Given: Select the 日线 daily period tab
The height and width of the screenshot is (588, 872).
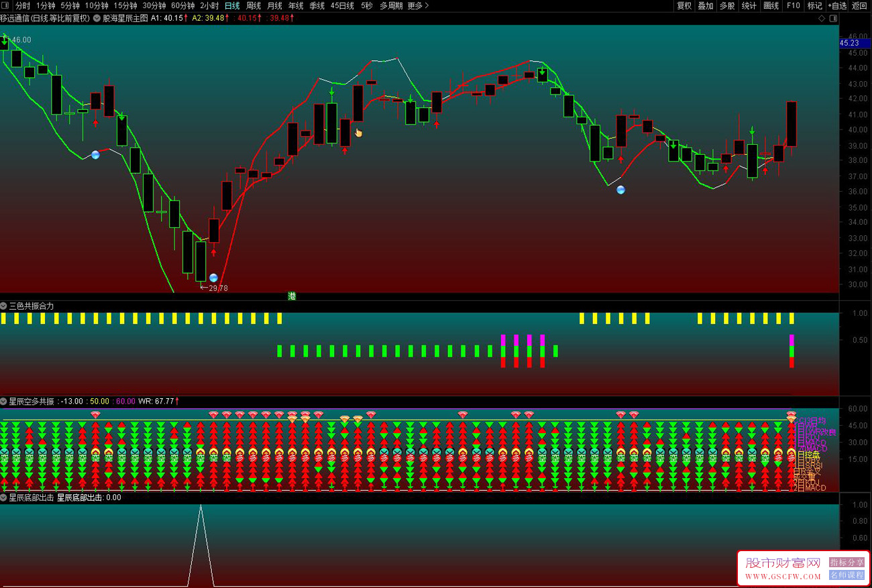Looking at the screenshot, I should click(232, 5).
